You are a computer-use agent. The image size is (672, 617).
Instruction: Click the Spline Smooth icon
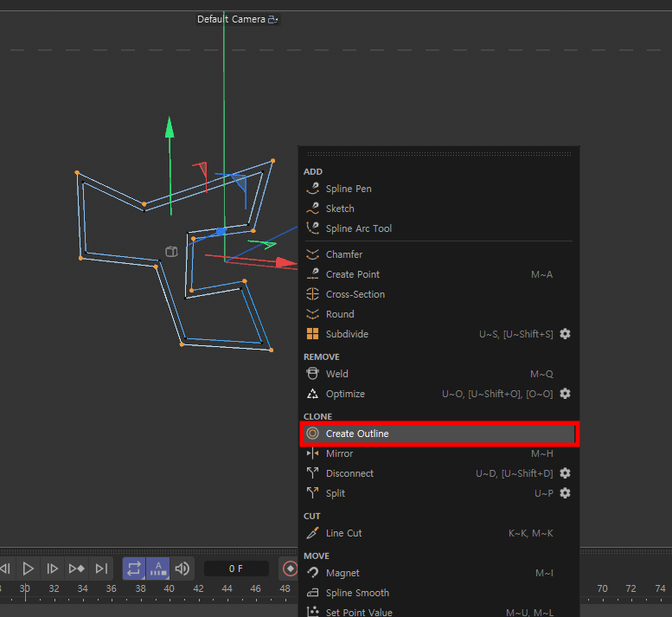click(313, 593)
